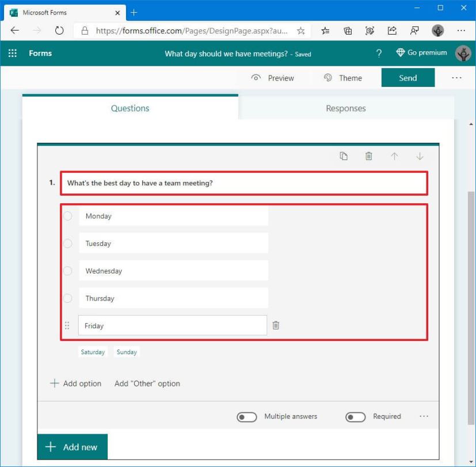476x467 pixels.
Task: Edit the Tuesday option text
Action: [173, 243]
